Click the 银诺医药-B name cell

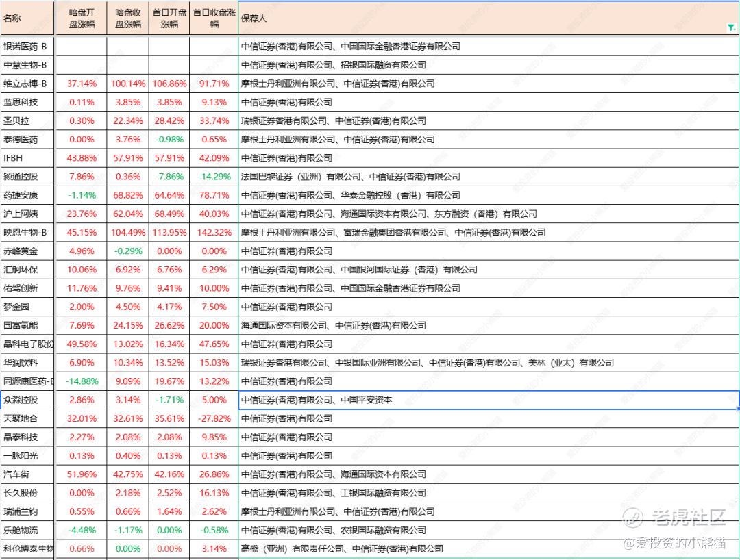coord(27,46)
